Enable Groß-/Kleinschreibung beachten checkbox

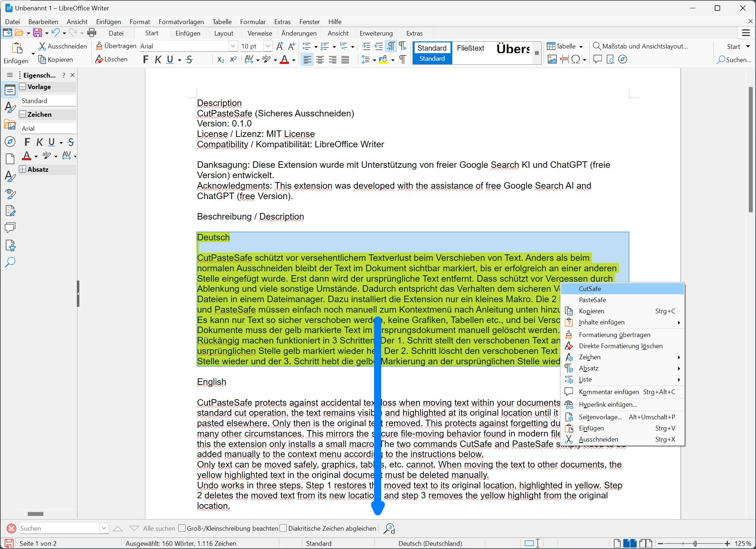182,528
